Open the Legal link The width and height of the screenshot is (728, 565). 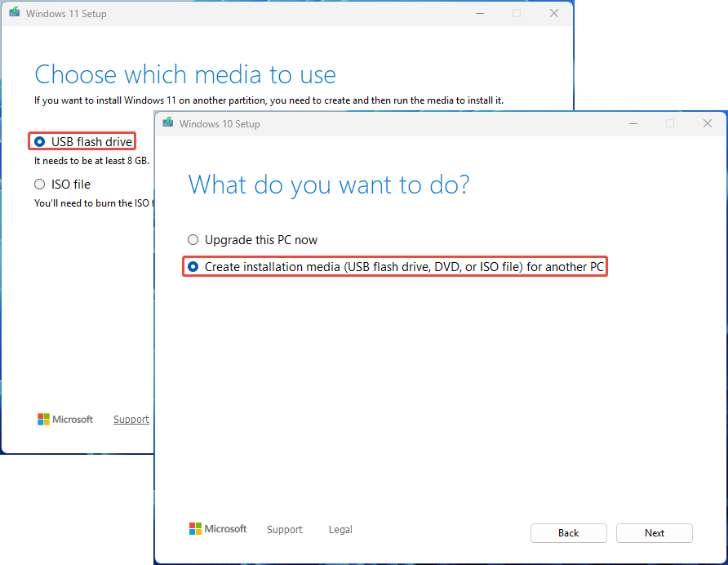(340, 529)
